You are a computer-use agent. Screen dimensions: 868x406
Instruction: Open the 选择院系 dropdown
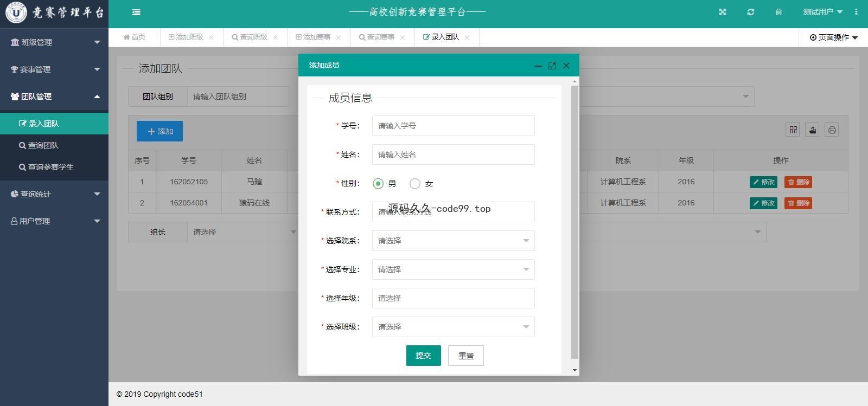[x=453, y=241]
